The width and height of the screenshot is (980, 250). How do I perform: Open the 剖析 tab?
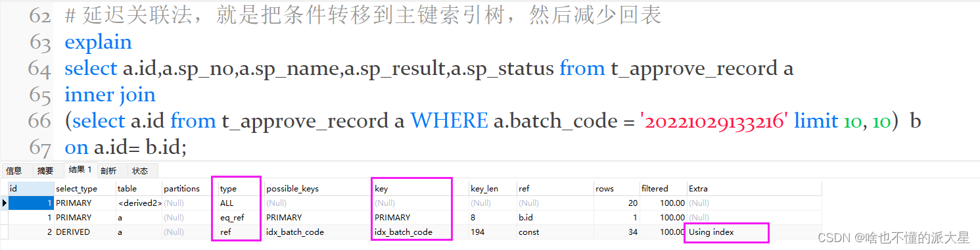click(108, 170)
